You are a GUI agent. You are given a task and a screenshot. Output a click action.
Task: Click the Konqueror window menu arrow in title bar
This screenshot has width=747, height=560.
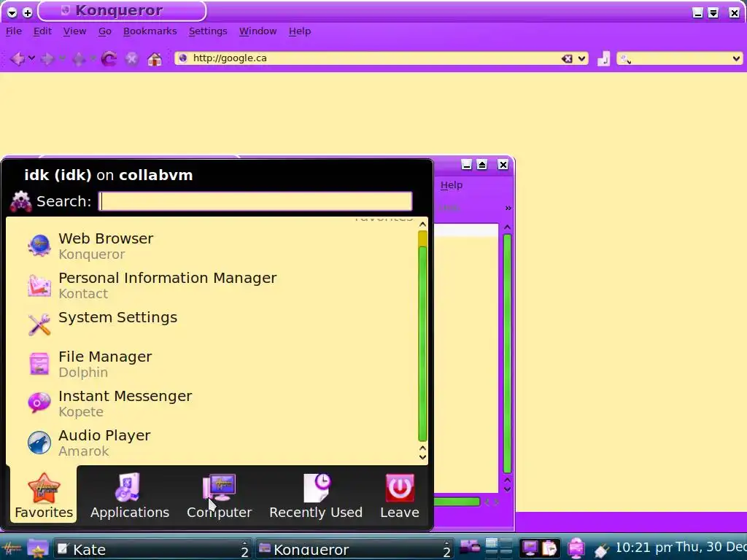[x=12, y=12]
